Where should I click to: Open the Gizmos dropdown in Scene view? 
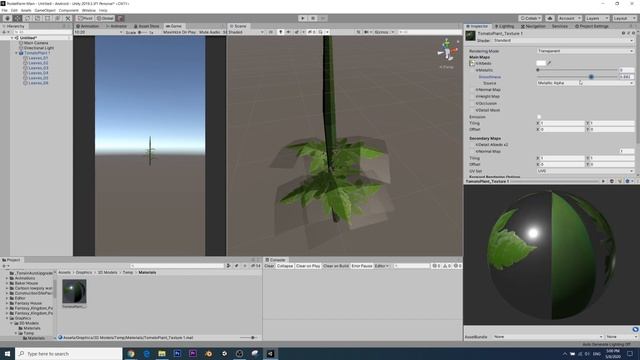pos(384,32)
